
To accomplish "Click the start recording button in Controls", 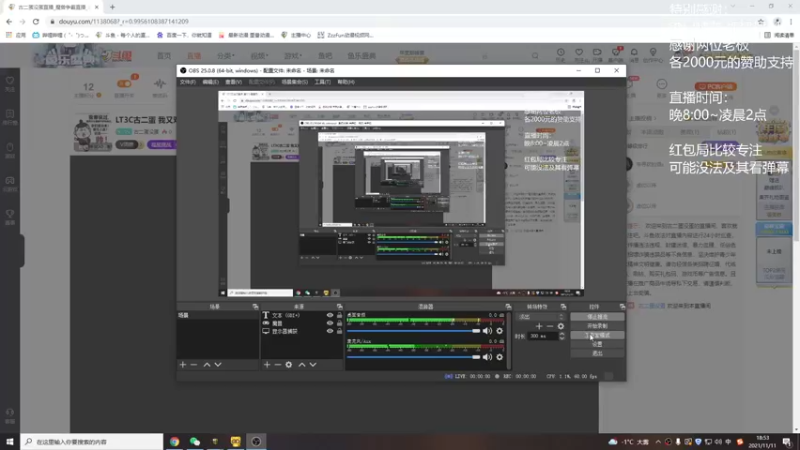I will [x=597, y=326].
